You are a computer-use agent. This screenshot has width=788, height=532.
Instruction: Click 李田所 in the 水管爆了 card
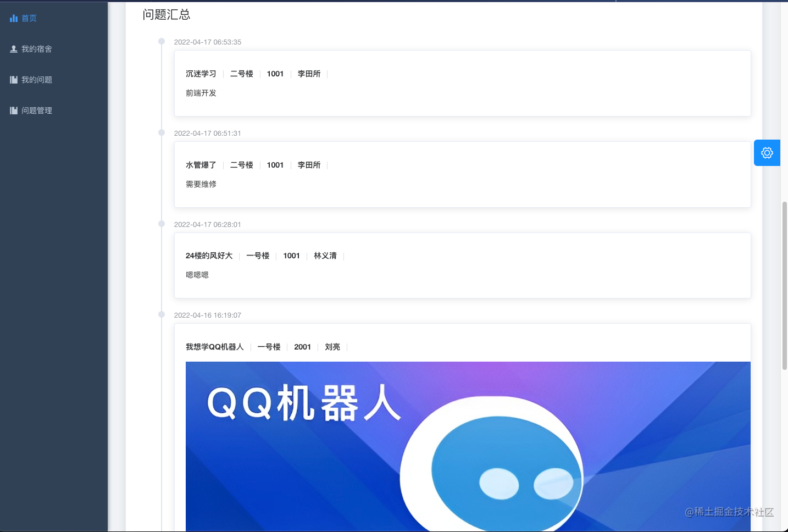[309, 165]
